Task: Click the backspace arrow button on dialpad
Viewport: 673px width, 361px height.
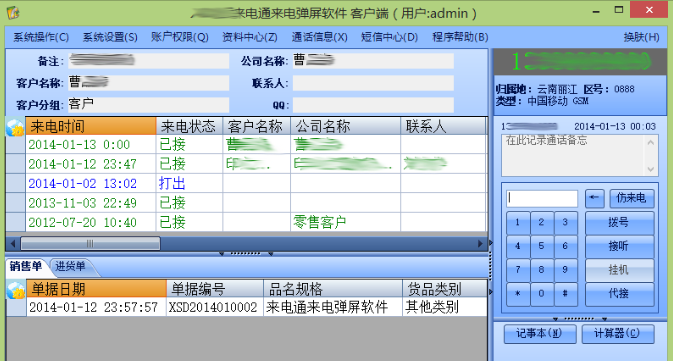Action: point(594,198)
